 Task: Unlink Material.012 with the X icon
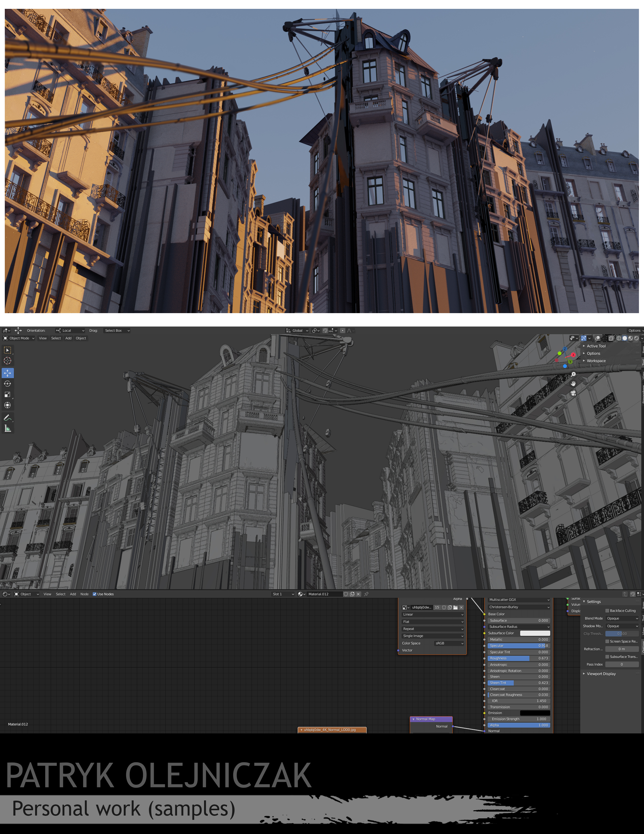point(358,594)
